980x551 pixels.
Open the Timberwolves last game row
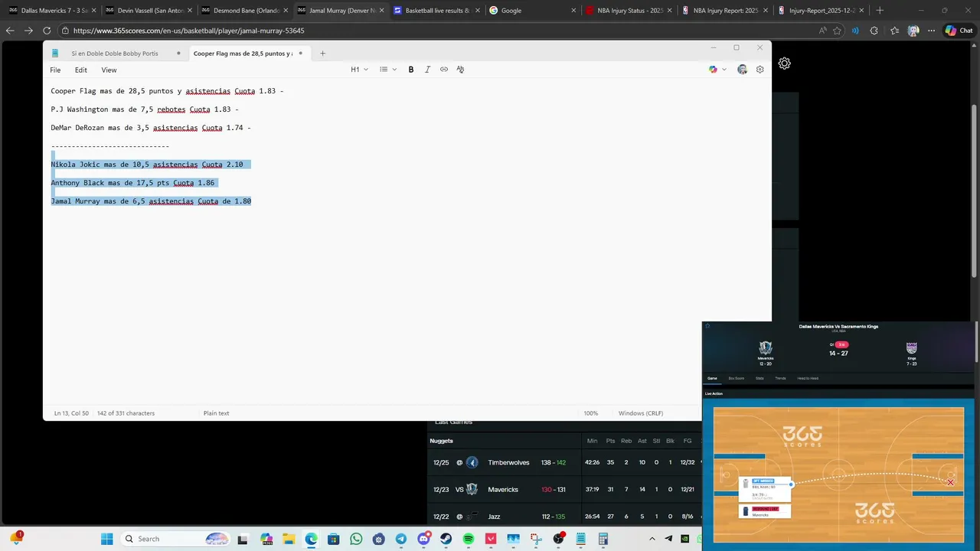pos(564,462)
